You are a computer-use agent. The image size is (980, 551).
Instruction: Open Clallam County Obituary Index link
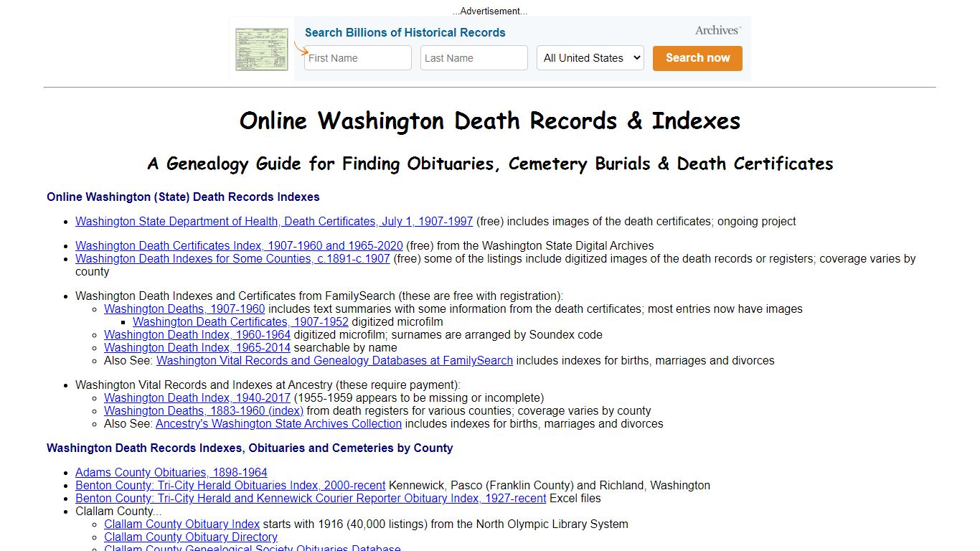coord(182,524)
